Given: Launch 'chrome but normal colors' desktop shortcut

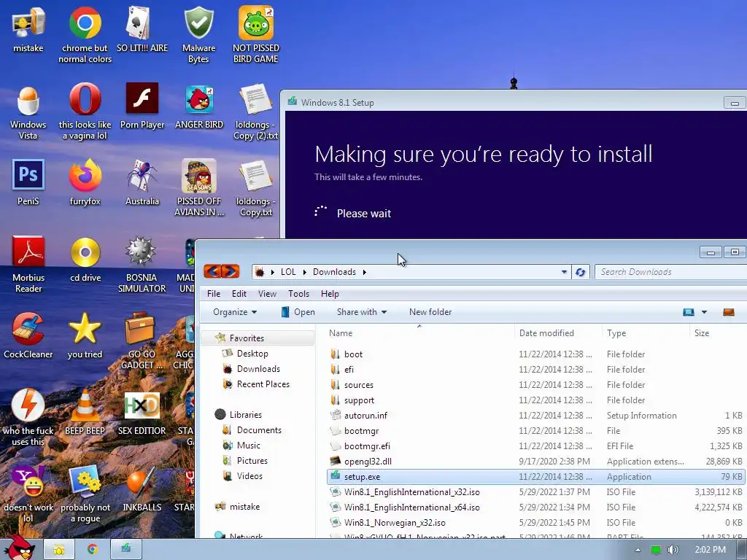Looking at the screenshot, I should pos(85,35).
